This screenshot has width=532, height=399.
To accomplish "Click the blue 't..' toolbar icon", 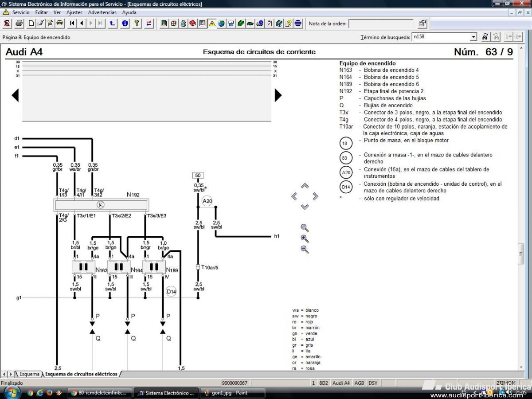I will [113, 23].
